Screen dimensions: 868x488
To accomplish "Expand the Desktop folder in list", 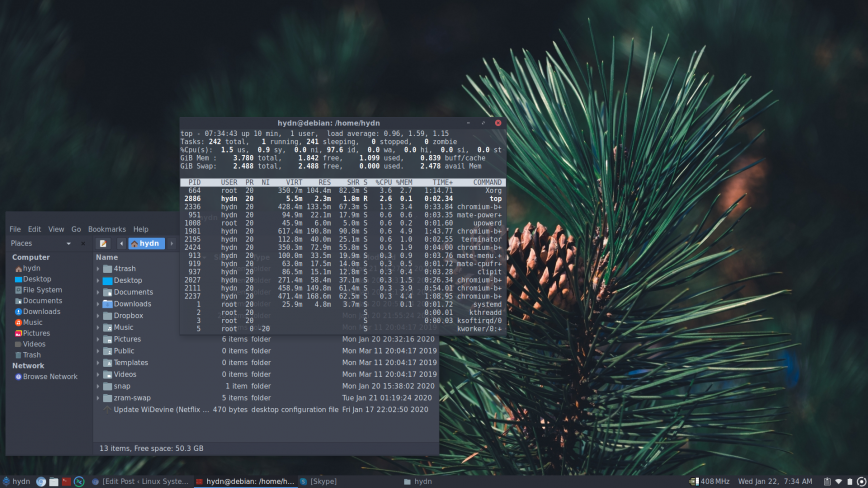I will [99, 281].
